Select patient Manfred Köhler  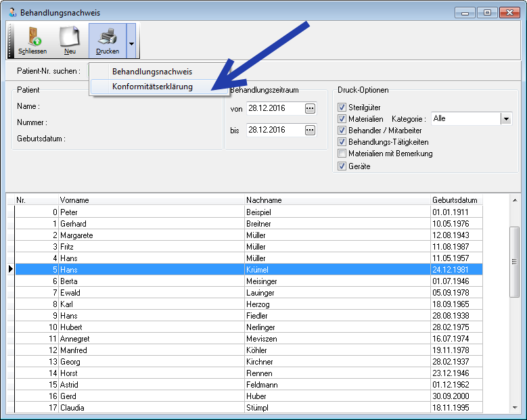[249, 350]
